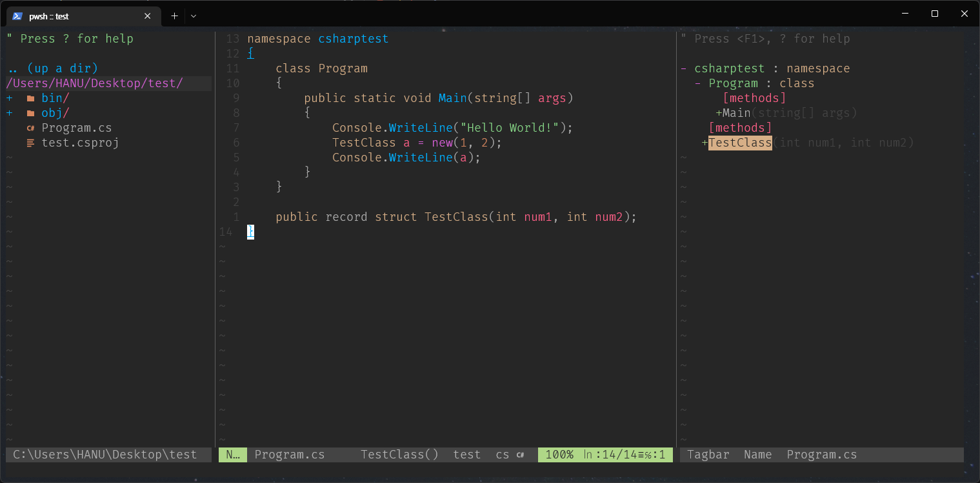
Task: Collapse the csharptest namespace in Tagbar
Action: [684, 68]
